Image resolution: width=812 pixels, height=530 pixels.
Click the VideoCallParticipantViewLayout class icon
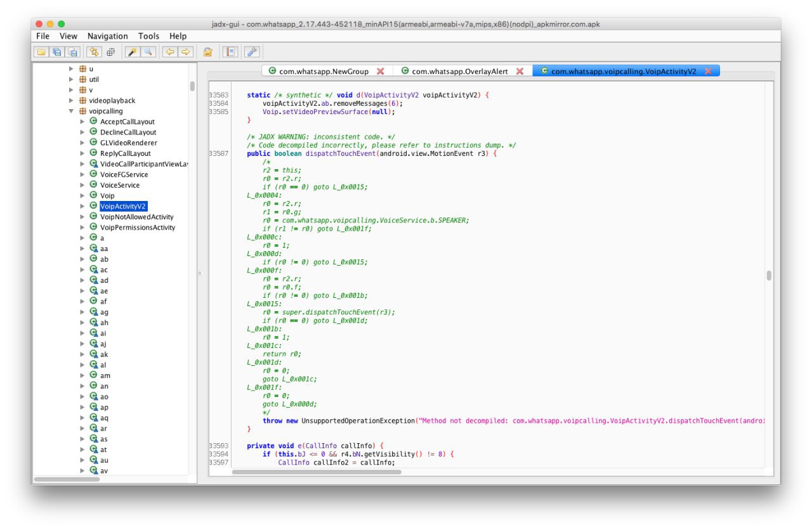point(93,164)
